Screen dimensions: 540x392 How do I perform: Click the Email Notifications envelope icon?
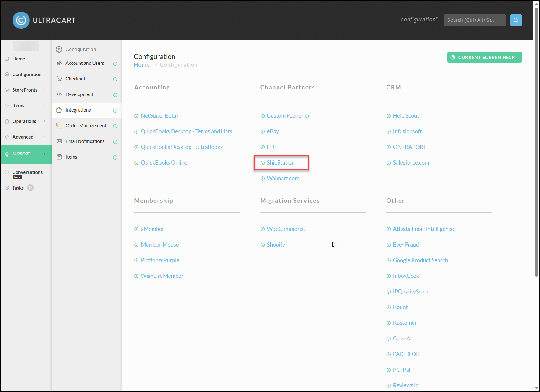(59, 141)
